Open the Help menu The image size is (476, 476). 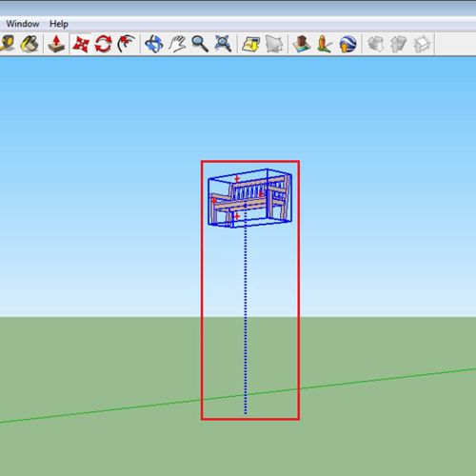(59, 24)
